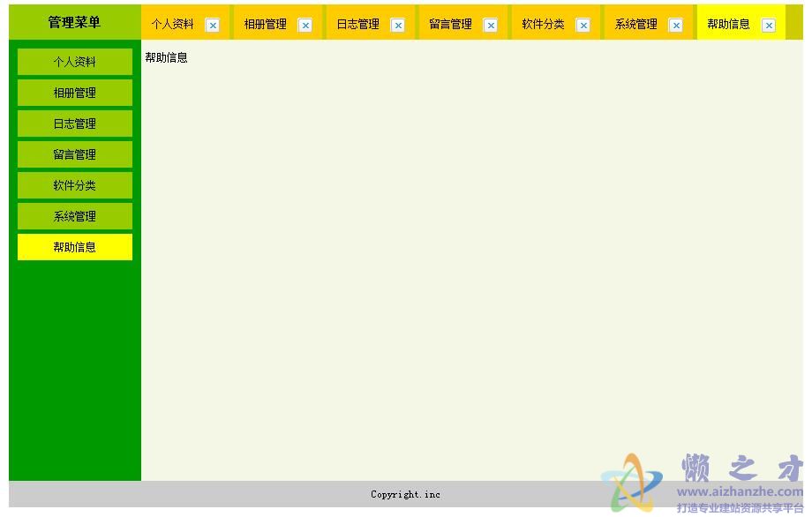Image resolution: width=812 pixels, height=517 pixels.
Task: Close the 相册管理 tab with its X icon
Action: pyautogui.click(x=305, y=26)
